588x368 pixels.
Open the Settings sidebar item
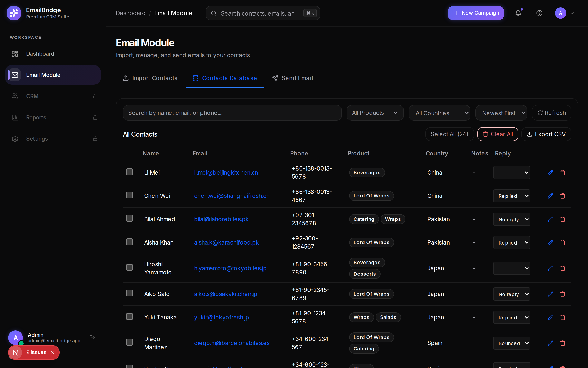pyautogui.click(x=53, y=138)
